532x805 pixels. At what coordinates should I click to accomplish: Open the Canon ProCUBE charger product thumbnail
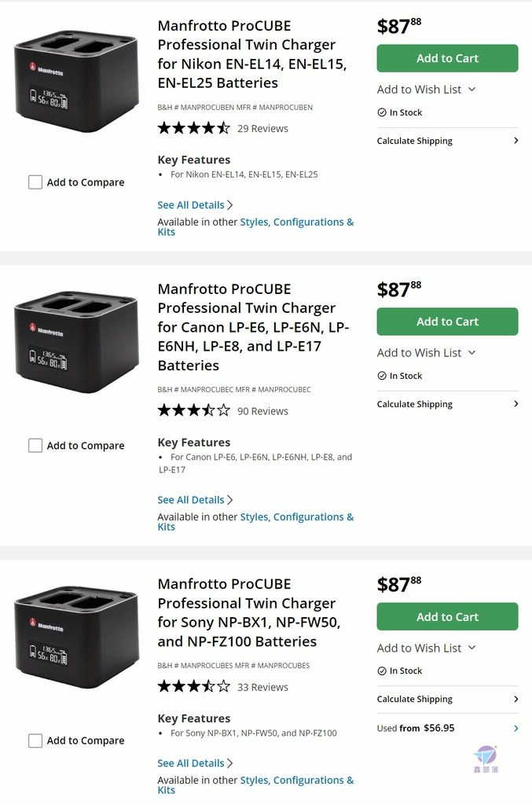(76, 342)
